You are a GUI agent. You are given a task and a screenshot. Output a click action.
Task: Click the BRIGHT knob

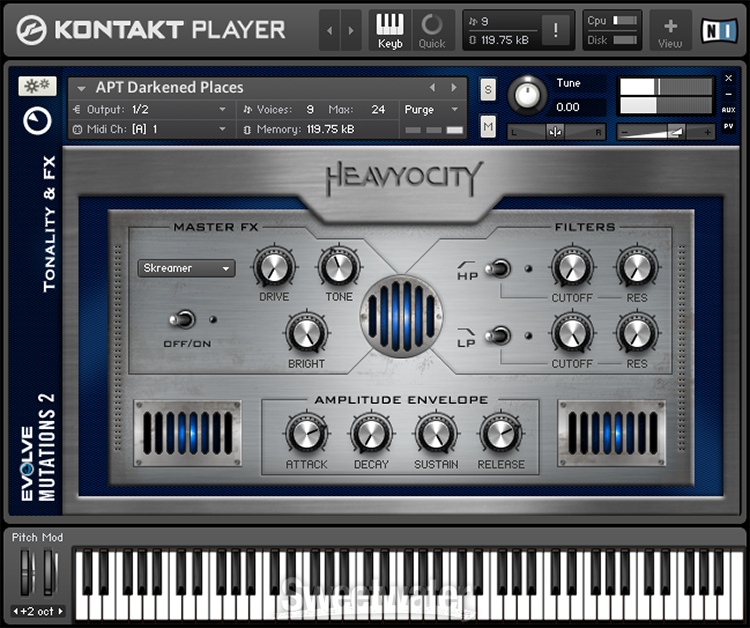pos(307,333)
